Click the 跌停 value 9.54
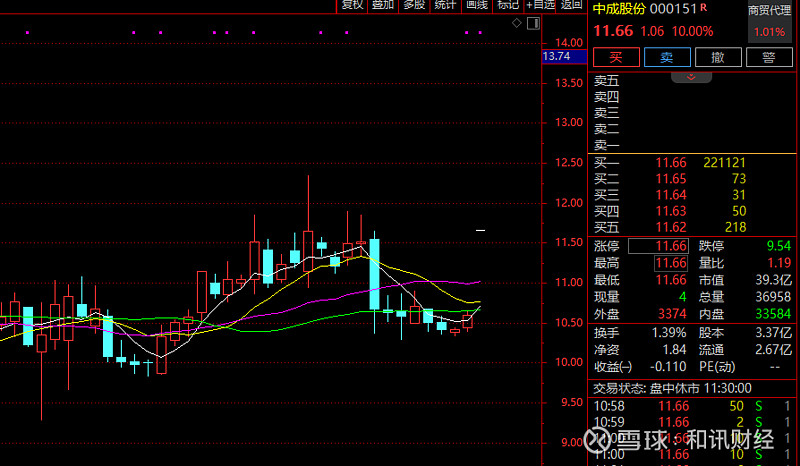This screenshot has height=466, width=800. pyautogui.click(x=779, y=246)
